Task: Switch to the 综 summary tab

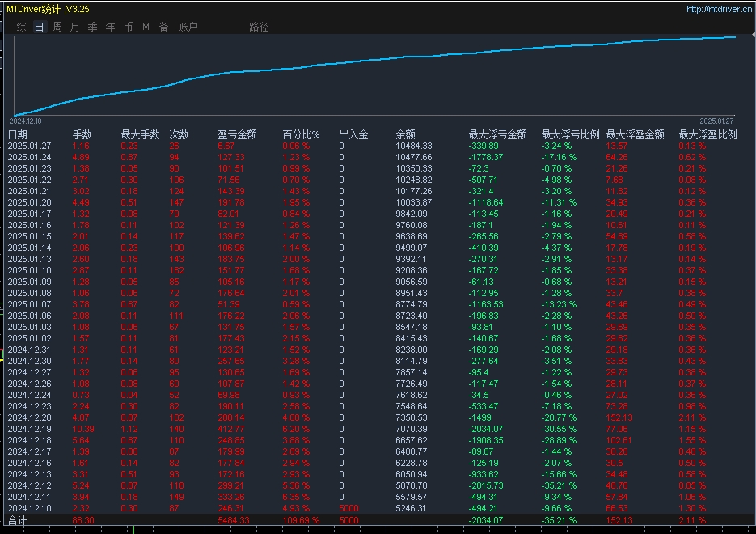Action: pos(21,27)
